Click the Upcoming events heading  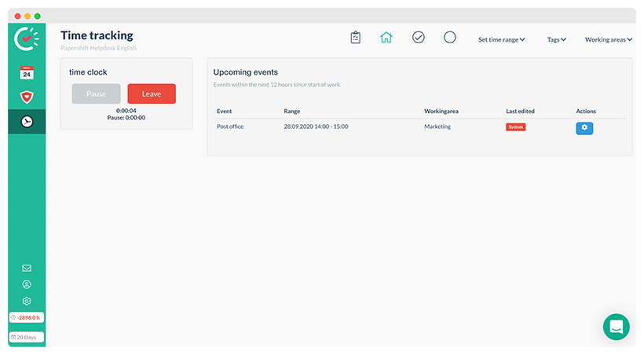click(246, 72)
